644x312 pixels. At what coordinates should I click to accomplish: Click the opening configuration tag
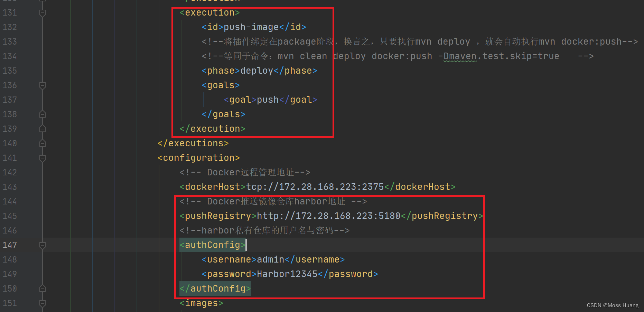pyautogui.click(x=199, y=158)
